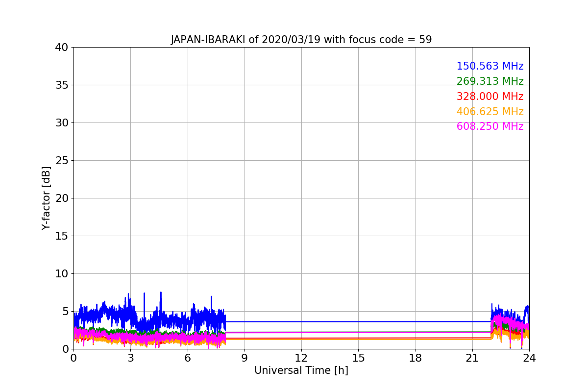Select the 406.625 MHz legend label
588x392 pixels.
pyautogui.click(x=490, y=112)
